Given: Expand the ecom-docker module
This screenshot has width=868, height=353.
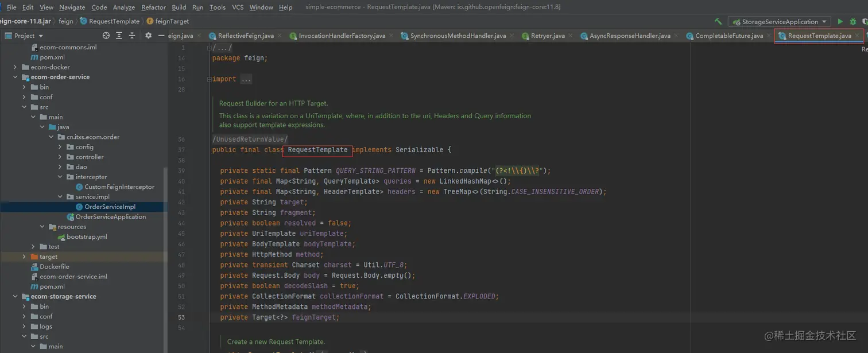Looking at the screenshot, I should 15,67.
